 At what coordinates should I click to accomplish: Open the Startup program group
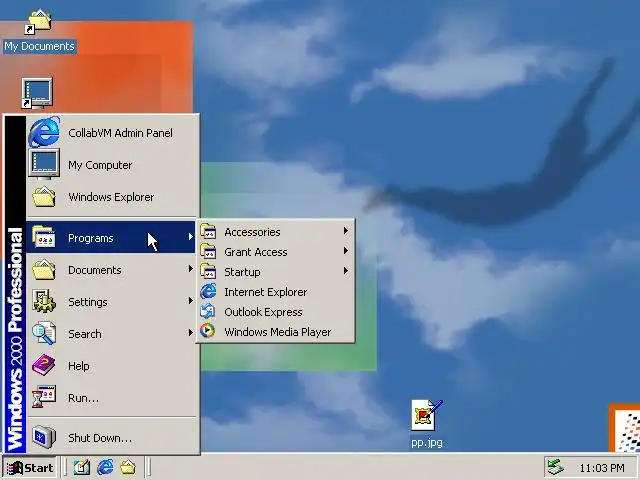tap(276, 272)
